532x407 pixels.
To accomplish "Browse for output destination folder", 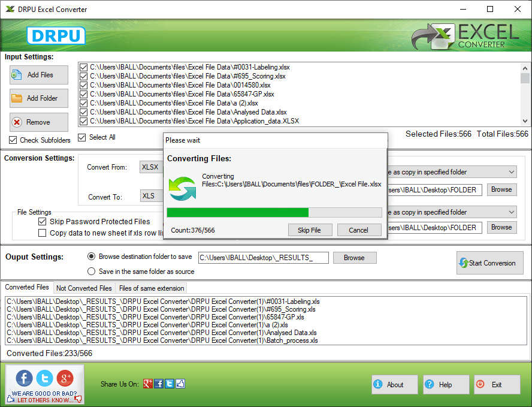I will pyautogui.click(x=355, y=258).
